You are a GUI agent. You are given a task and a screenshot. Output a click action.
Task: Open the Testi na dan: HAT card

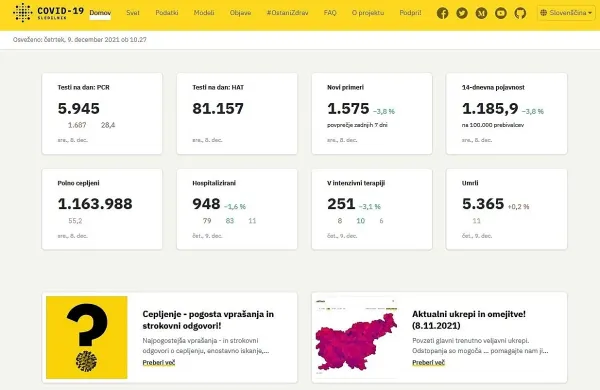(237, 114)
